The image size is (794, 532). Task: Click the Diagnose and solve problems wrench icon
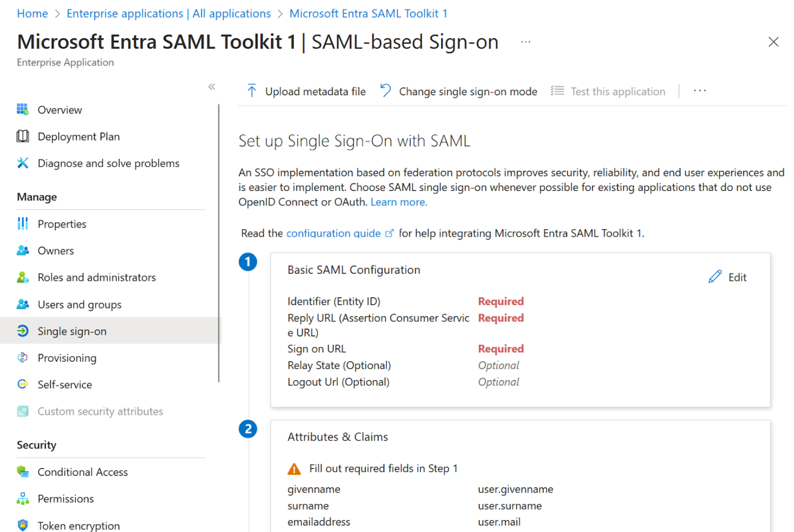[x=23, y=163]
